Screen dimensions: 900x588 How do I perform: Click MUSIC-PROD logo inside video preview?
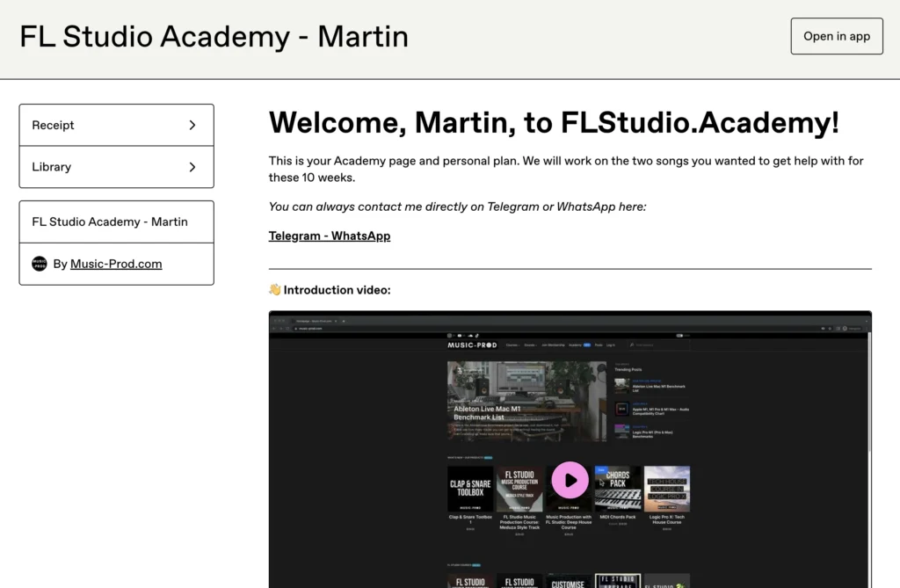click(x=473, y=345)
